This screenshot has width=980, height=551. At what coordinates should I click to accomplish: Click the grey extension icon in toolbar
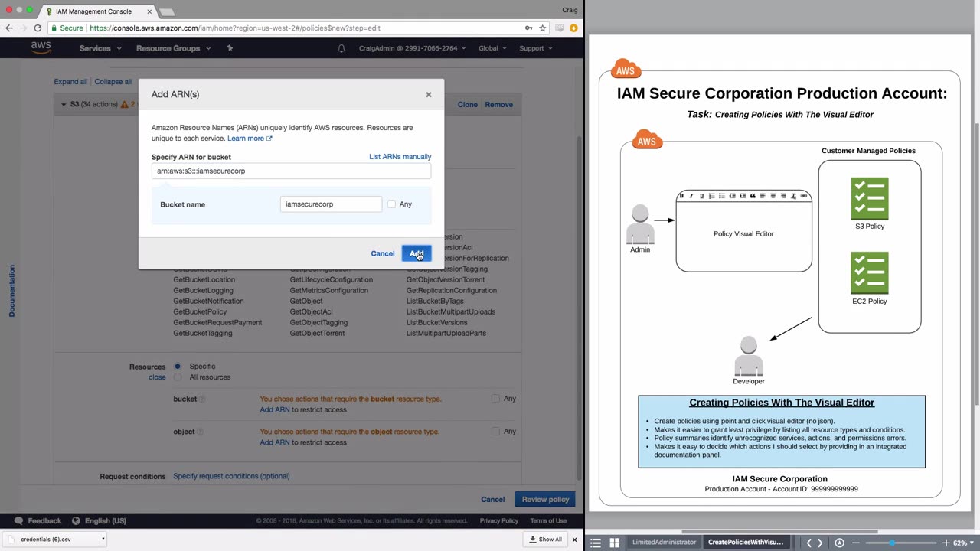pos(560,28)
